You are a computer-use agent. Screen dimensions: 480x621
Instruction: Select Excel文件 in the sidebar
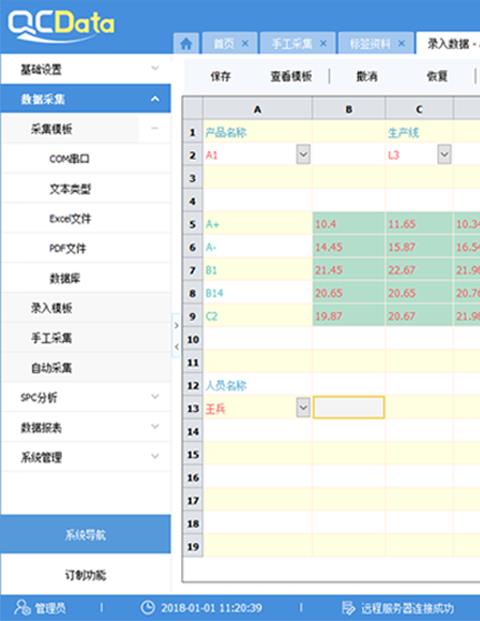coord(70,219)
